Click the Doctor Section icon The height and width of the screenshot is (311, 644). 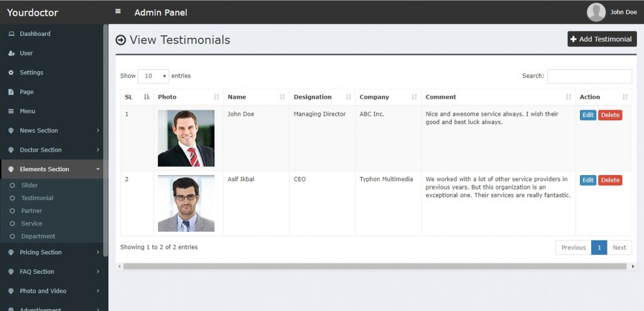[x=11, y=150]
